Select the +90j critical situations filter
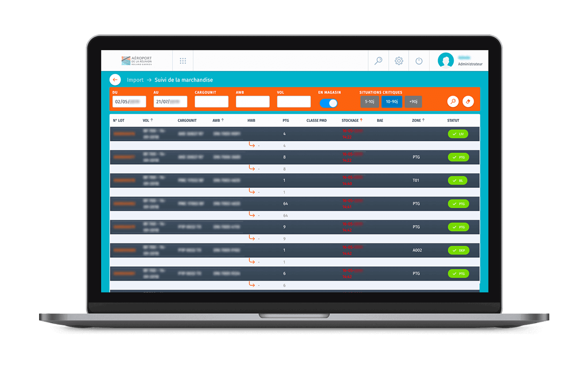The width and height of the screenshot is (588, 368). pyautogui.click(x=413, y=102)
